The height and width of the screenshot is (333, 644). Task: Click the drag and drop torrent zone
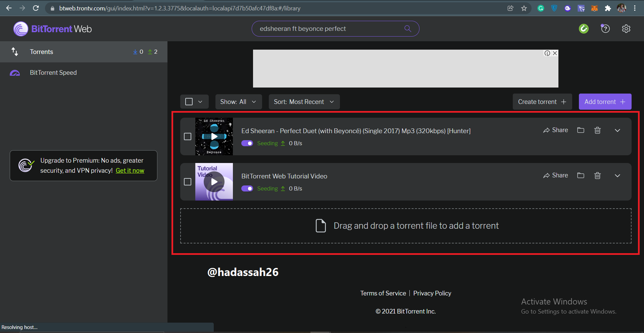406,226
